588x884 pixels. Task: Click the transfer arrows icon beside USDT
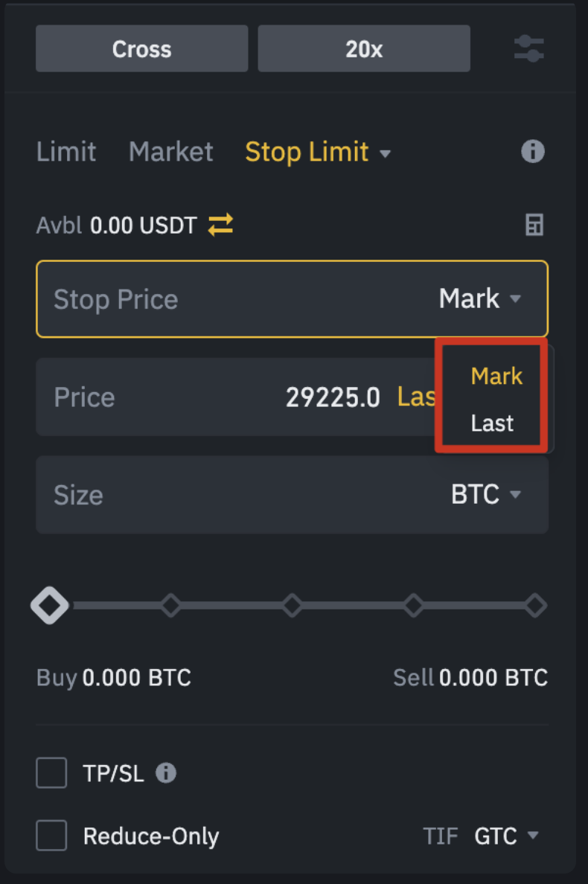[x=220, y=225]
